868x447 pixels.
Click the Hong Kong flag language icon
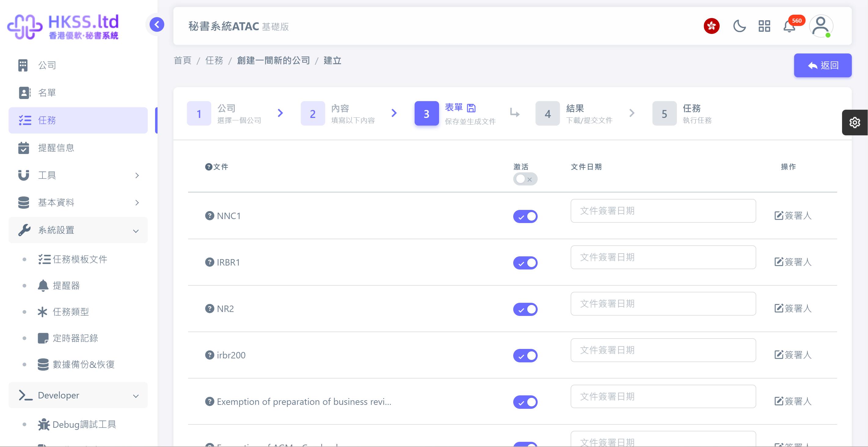coord(711,26)
